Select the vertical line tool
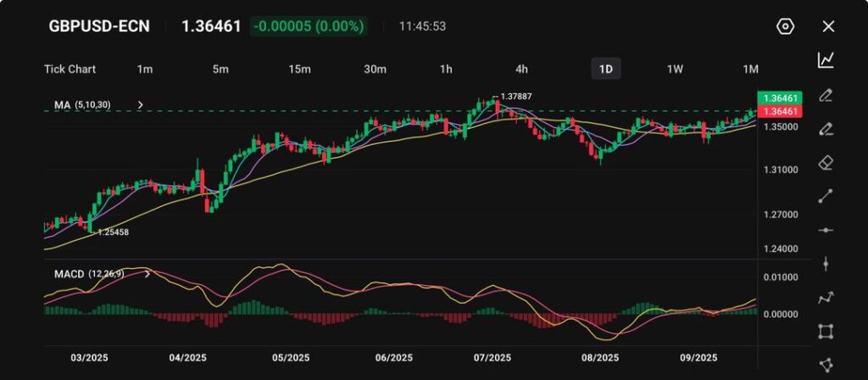The width and height of the screenshot is (868, 380). (x=826, y=264)
